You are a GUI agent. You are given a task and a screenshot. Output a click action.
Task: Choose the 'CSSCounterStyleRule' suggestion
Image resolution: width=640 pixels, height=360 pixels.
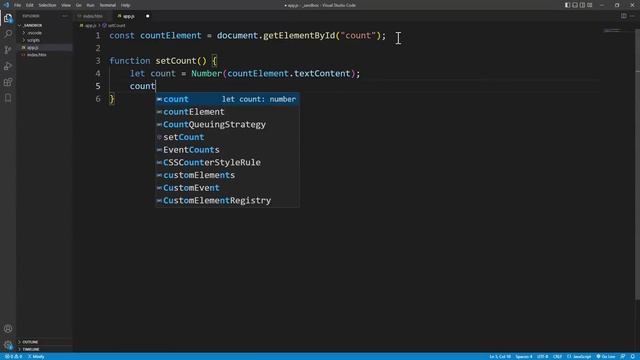click(x=227, y=162)
